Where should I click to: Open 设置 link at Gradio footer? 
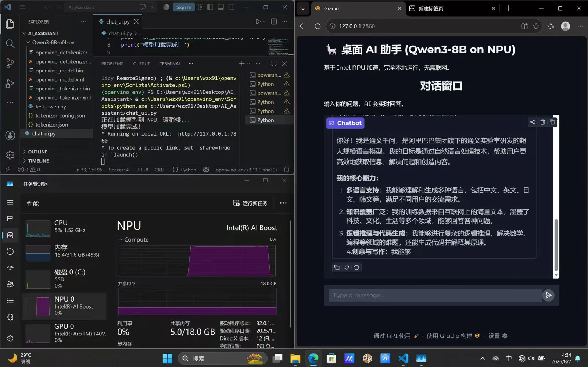pos(498,336)
